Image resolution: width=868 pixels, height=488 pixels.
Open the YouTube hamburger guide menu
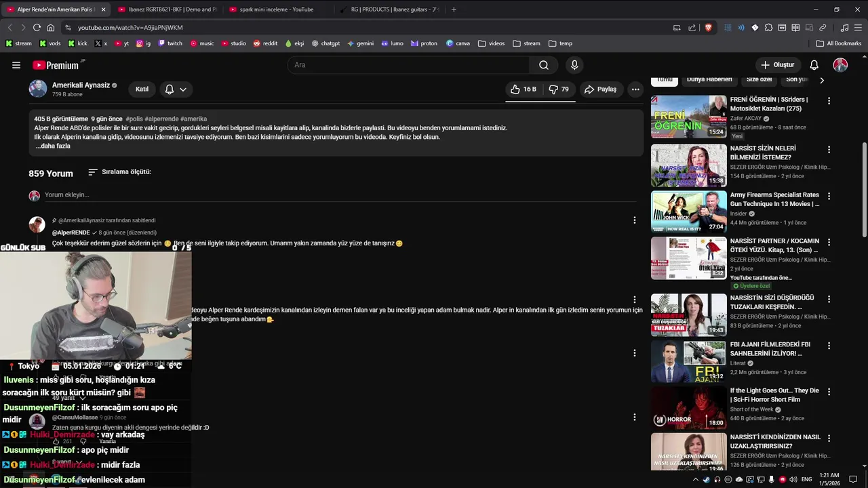click(x=16, y=65)
